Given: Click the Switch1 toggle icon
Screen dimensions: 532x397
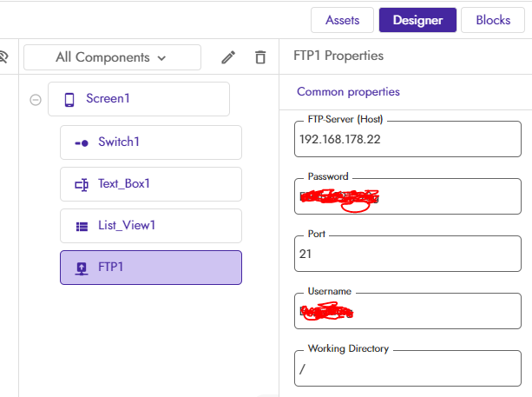Looking at the screenshot, I should tap(82, 142).
